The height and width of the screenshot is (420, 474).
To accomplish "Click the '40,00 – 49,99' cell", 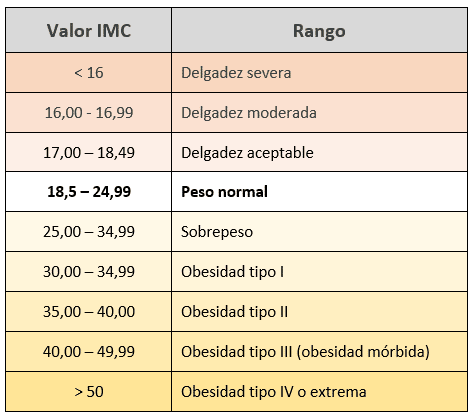I will [x=89, y=352].
